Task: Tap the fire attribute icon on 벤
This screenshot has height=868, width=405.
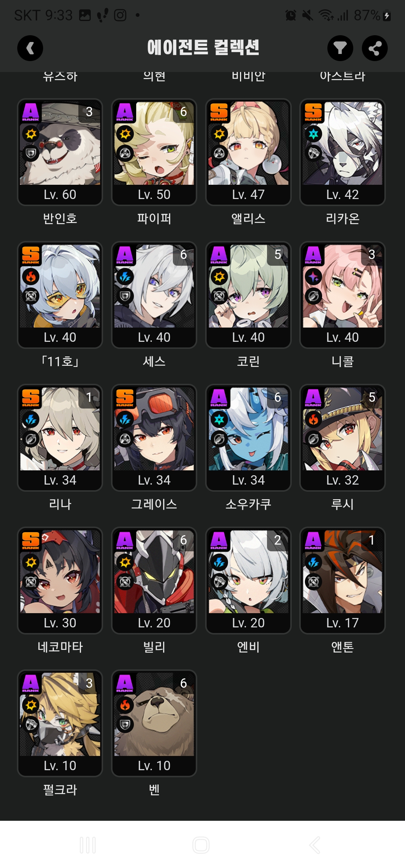Action: pyautogui.click(x=125, y=705)
